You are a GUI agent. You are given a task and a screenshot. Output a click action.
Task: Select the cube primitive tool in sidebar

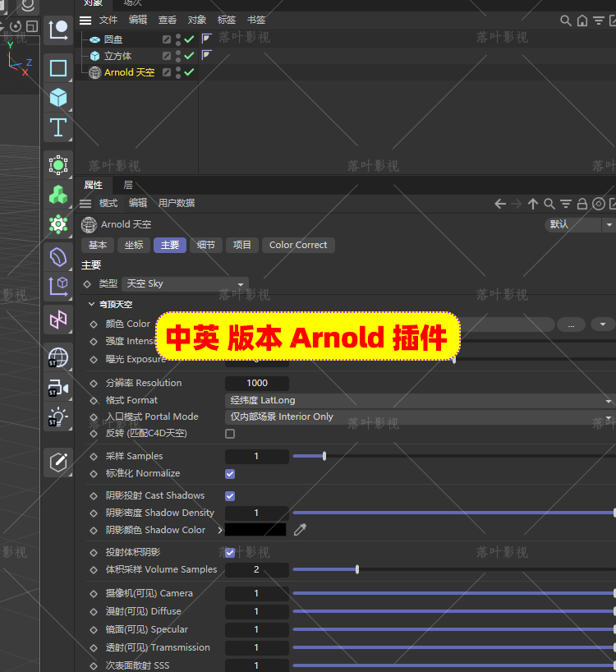click(x=58, y=98)
